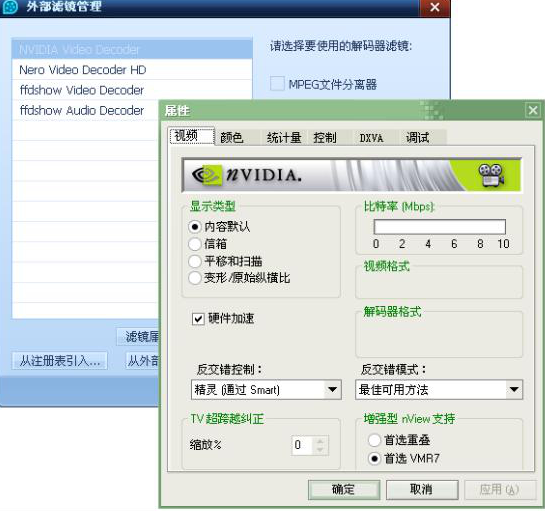Image resolution: width=545 pixels, height=511 pixels.
Task: Open the DXVA tab
Action: point(371,138)
